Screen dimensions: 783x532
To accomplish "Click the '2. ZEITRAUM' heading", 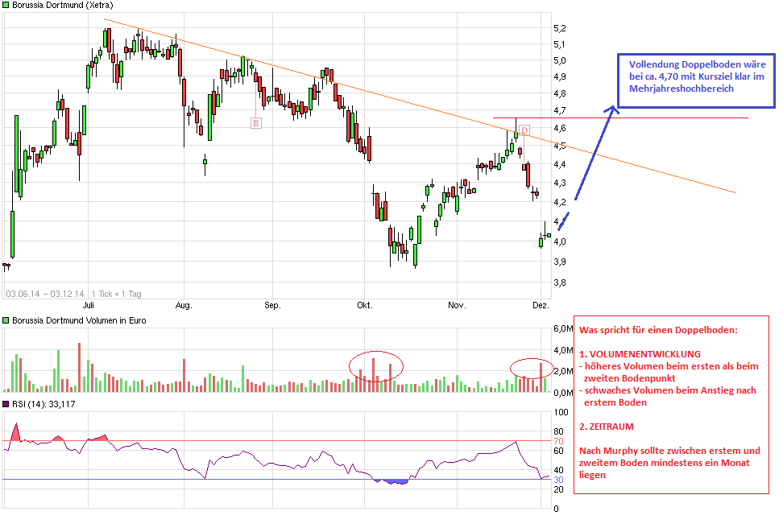I will pyautogui.click(x=607, y=427).
